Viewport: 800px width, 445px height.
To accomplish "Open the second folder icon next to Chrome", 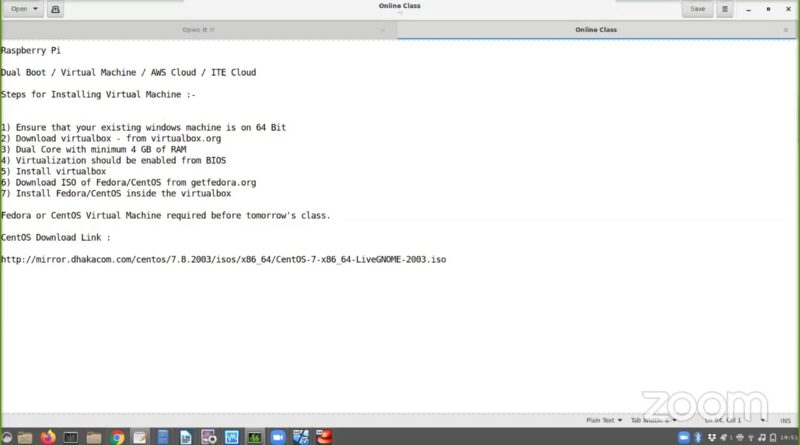I will coord(94,437).
